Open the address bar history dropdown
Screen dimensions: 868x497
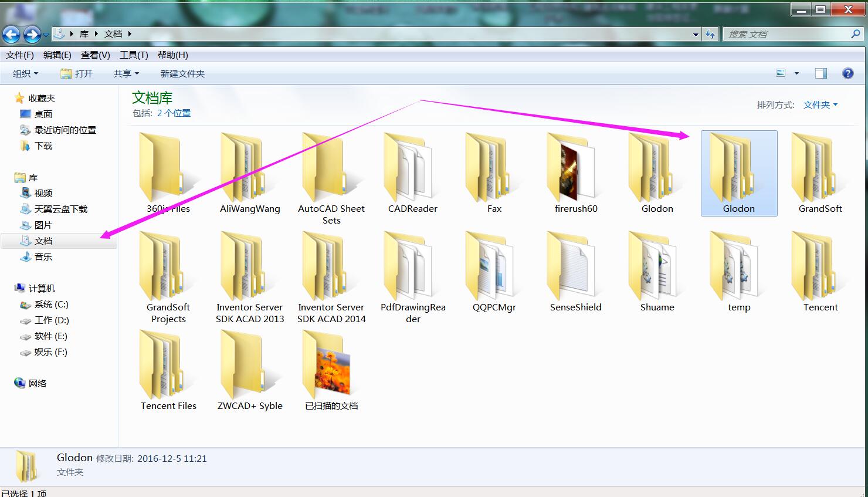pos(696,35)
